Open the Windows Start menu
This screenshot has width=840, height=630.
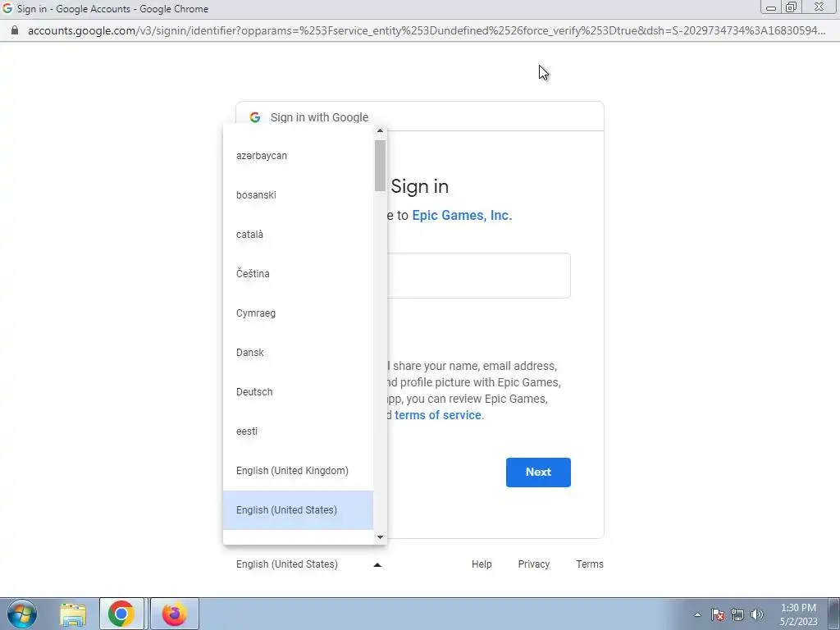pyautogui.click(x=22, y=614)
